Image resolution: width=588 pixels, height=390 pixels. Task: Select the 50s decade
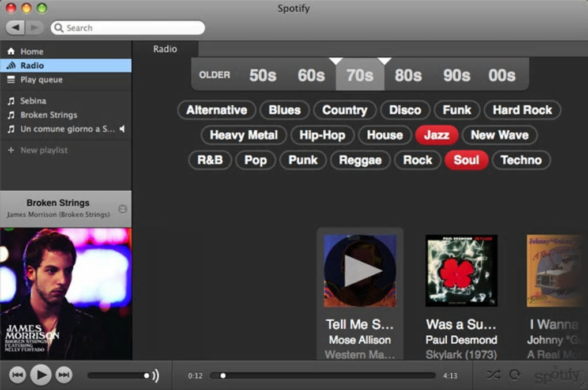[262, 75]
